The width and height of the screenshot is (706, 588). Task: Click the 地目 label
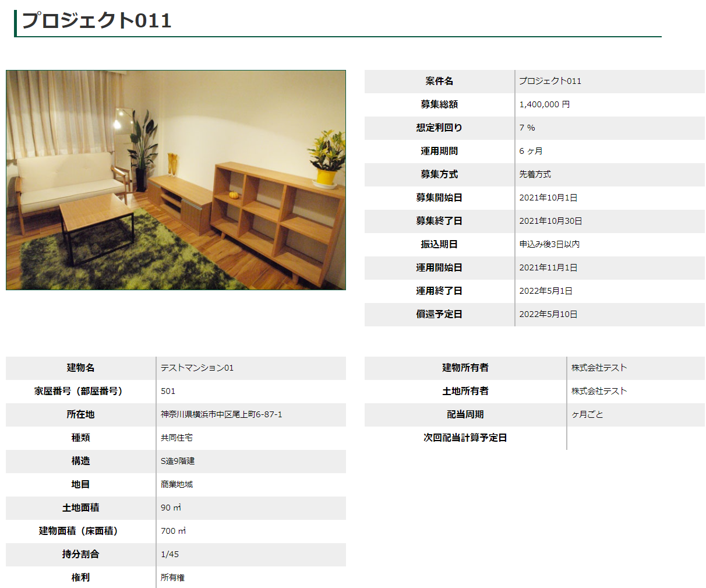(80, 484)
